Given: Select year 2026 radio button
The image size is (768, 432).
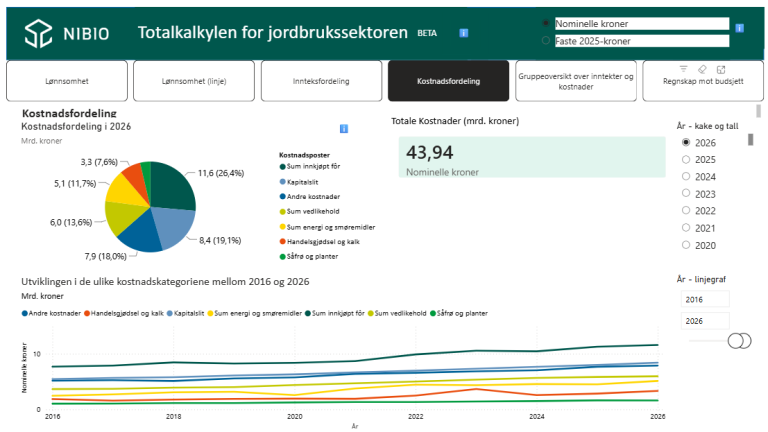Looking at the screenshot, I should [x=686, y=142].
